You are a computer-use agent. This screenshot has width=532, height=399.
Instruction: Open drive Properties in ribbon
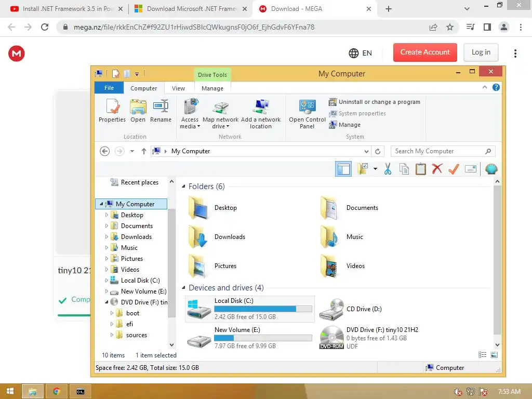pyautogui.click(x=112, y=111)
